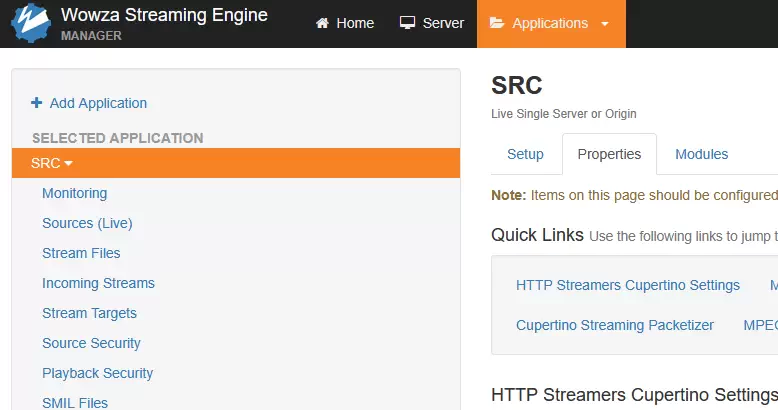Open Source Security in the sidebar

pyautogui.click(x=91, y=343)
